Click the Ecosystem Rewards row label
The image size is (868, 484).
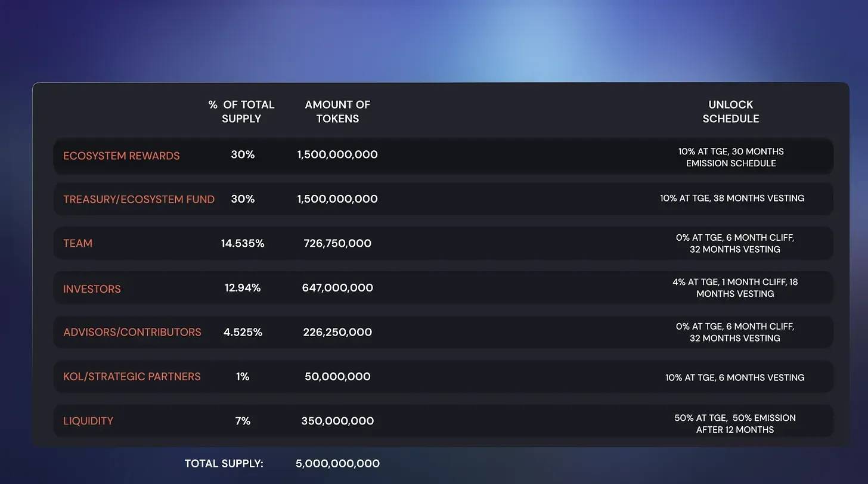click(x=121, y=156)
